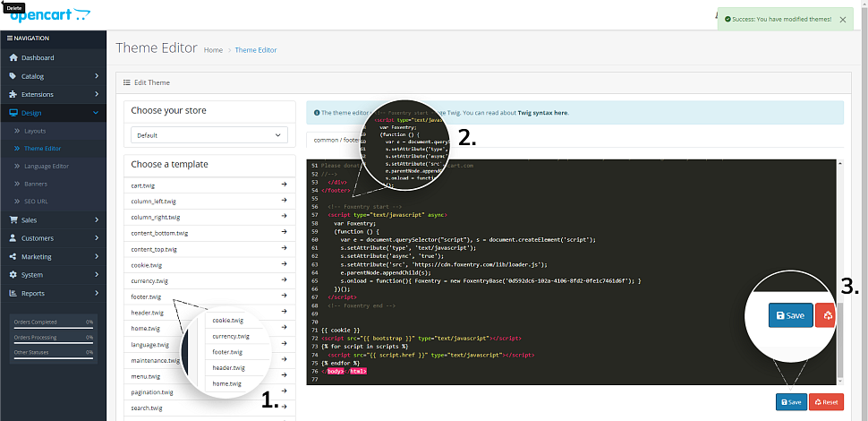This screenshot has height=421, width=868.
Task: Expand the Reports menu
Action: [53, 293]
